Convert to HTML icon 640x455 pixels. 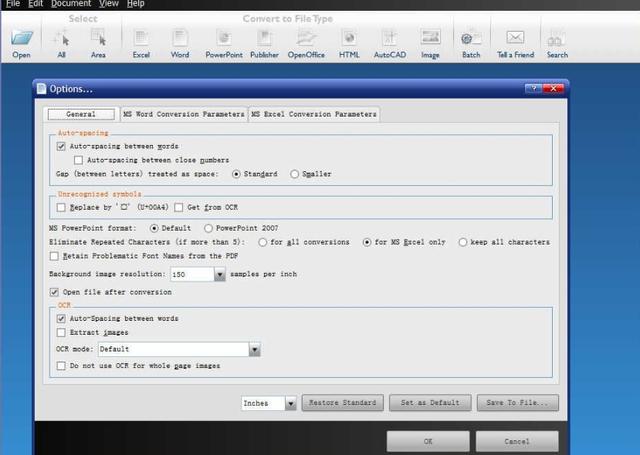(349, 38)
